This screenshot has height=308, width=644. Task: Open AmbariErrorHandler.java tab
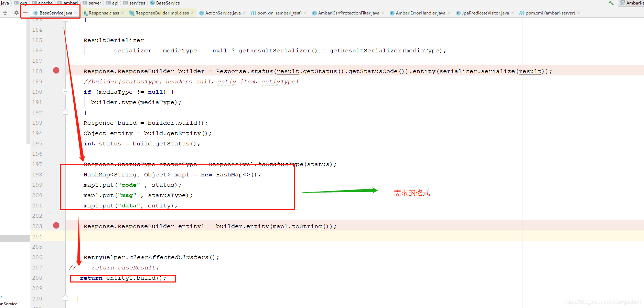(420, 13)
